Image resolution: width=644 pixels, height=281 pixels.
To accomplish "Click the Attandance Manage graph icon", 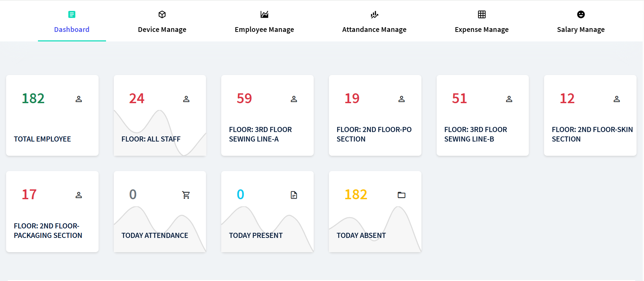I will [x=374, y=14].
